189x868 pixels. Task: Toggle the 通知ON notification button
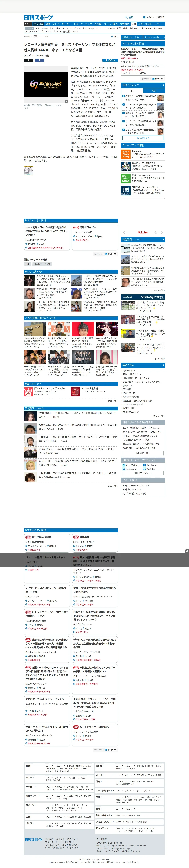(x=110, y=60)
